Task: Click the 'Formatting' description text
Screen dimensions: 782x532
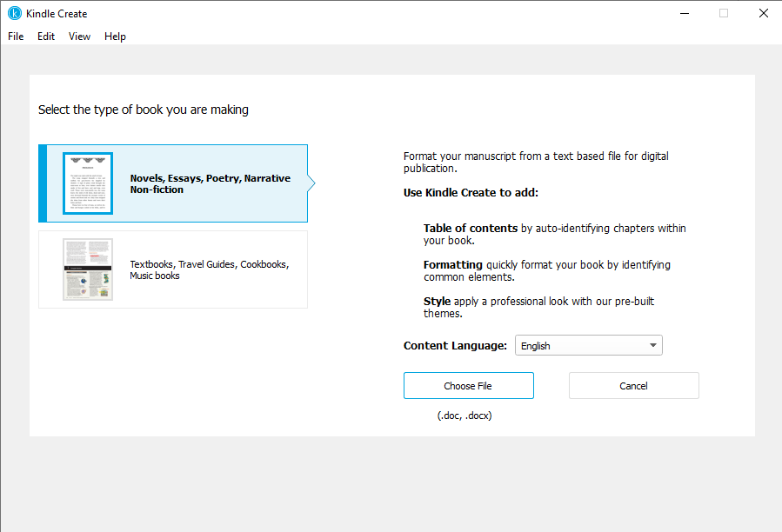Action: point(547,270)
